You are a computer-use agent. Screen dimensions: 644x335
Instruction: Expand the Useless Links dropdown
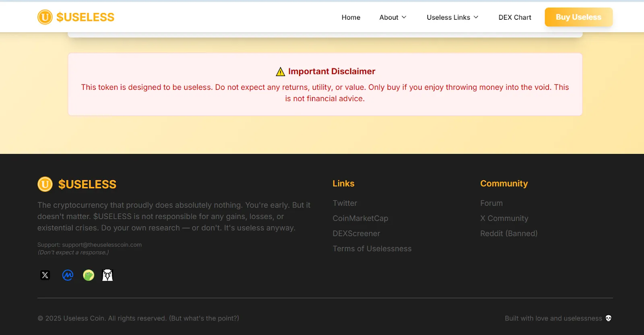tap(452, 17)
